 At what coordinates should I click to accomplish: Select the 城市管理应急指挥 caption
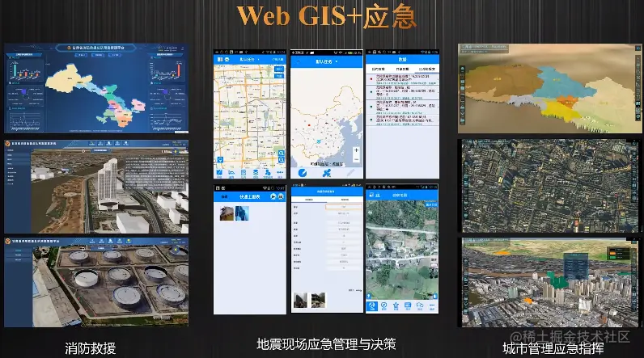(553, 348)
